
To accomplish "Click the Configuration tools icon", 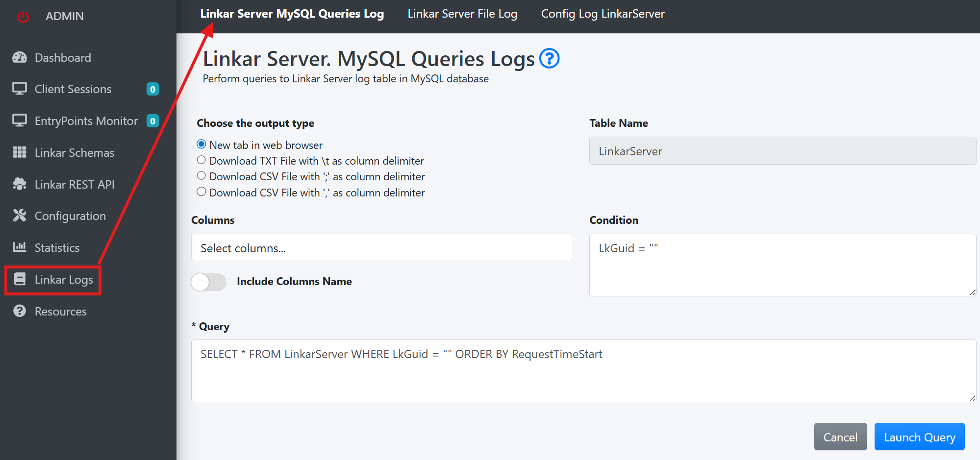I will pos(20,216).
